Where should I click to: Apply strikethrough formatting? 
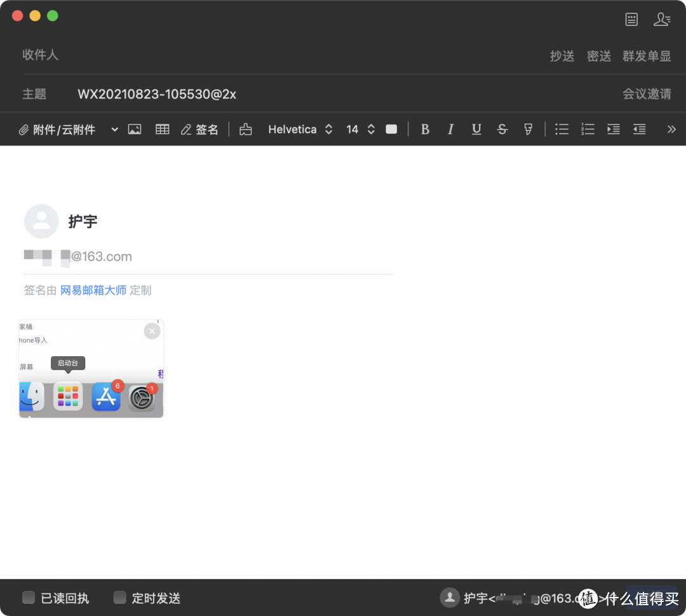tap(502, 129)
